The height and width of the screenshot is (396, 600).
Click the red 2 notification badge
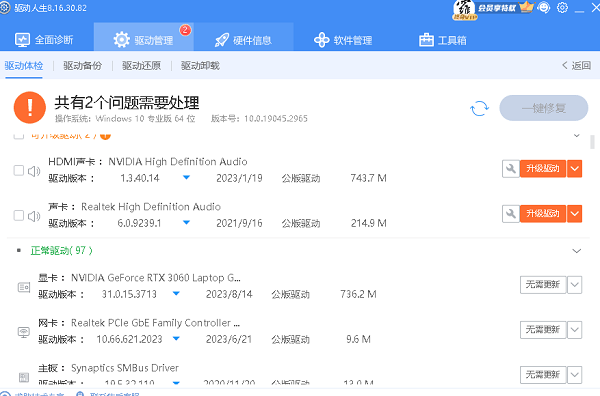[x=185, y=30]
